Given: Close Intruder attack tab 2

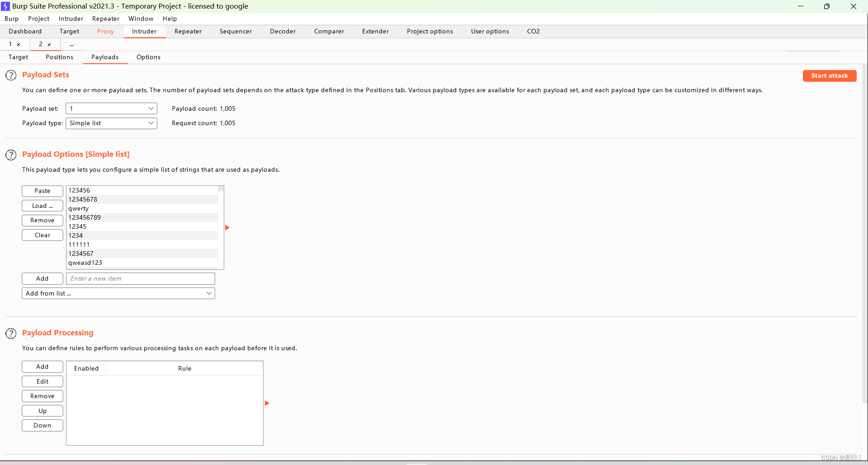Looking at the screenshot, I should pyautogui.click(x=49, y=44).
